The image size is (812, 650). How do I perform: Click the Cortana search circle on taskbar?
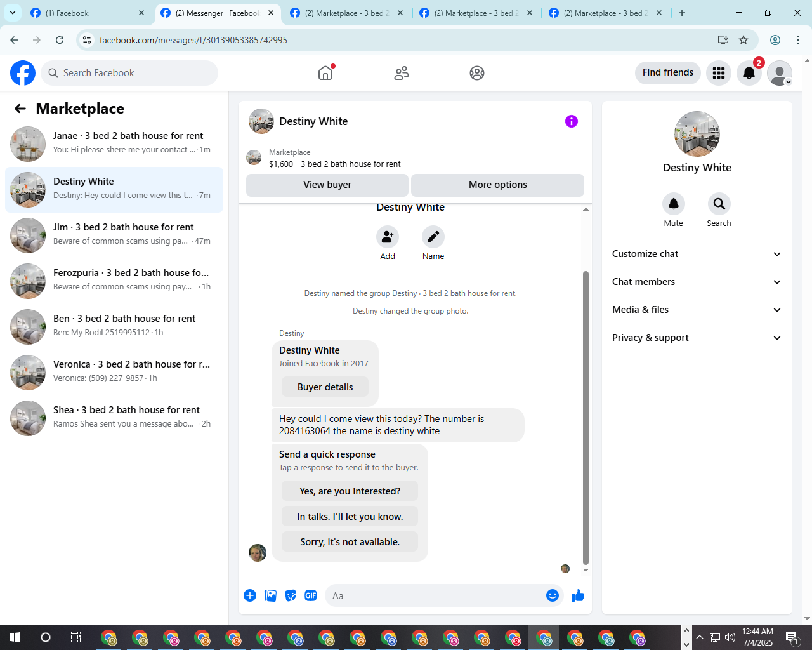(46, 637)
